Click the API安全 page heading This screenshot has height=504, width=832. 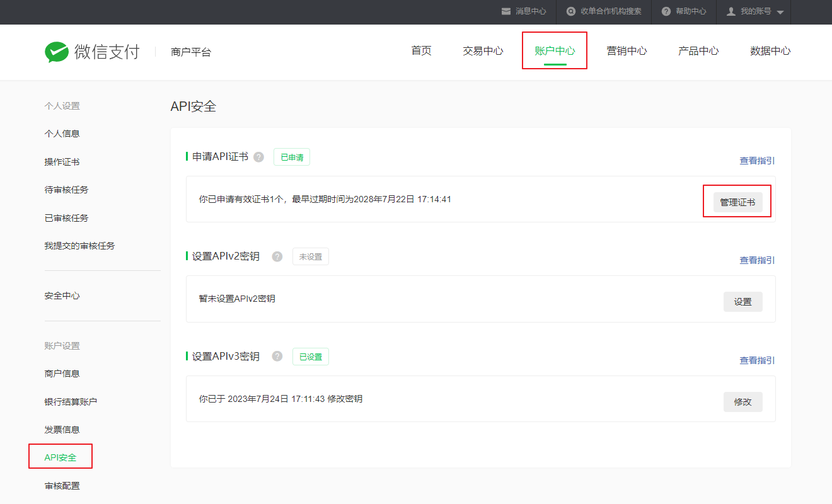[194, 106]
